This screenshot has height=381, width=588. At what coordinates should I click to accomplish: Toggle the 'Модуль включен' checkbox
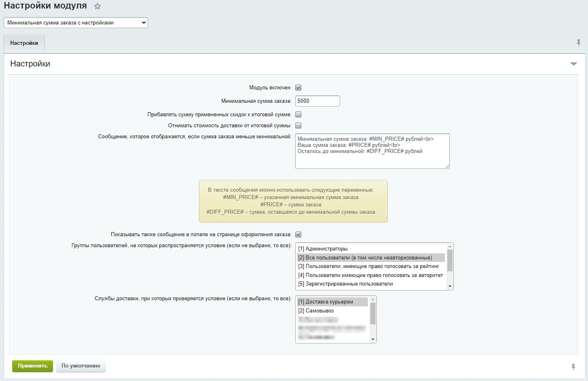(298, 87)
